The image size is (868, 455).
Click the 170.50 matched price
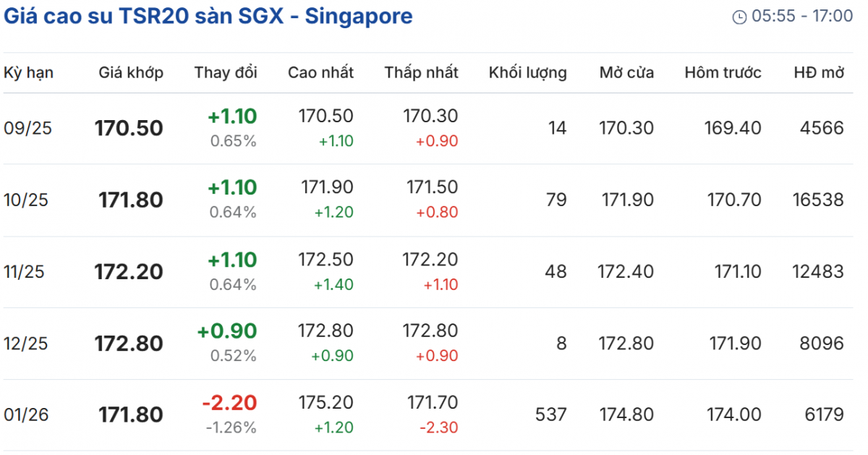(x=129, y=128)
